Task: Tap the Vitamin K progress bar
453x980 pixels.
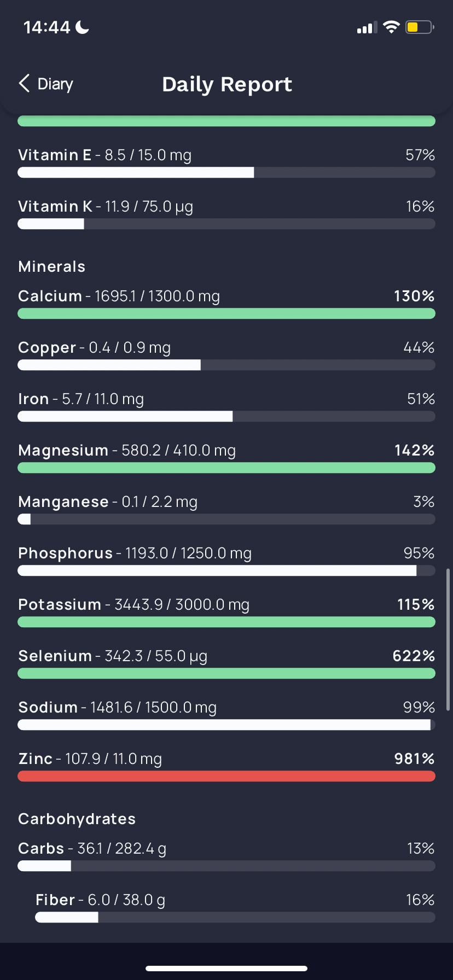Action: (x=226, y=224)
